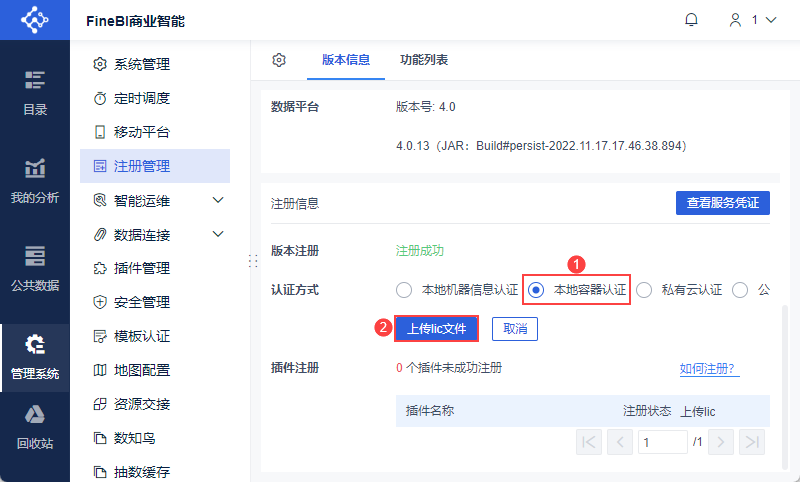Click 注册成功 status text

(420, 251)
